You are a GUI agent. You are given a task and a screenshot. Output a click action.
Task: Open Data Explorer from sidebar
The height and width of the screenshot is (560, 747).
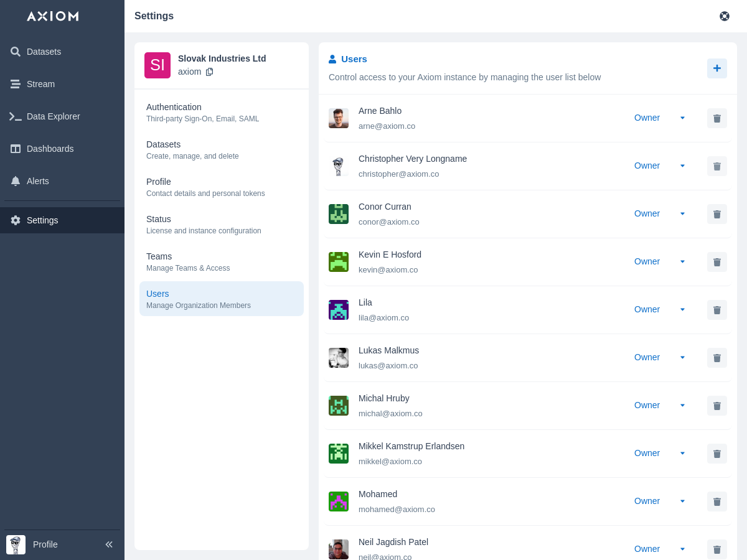coord(53,116)
